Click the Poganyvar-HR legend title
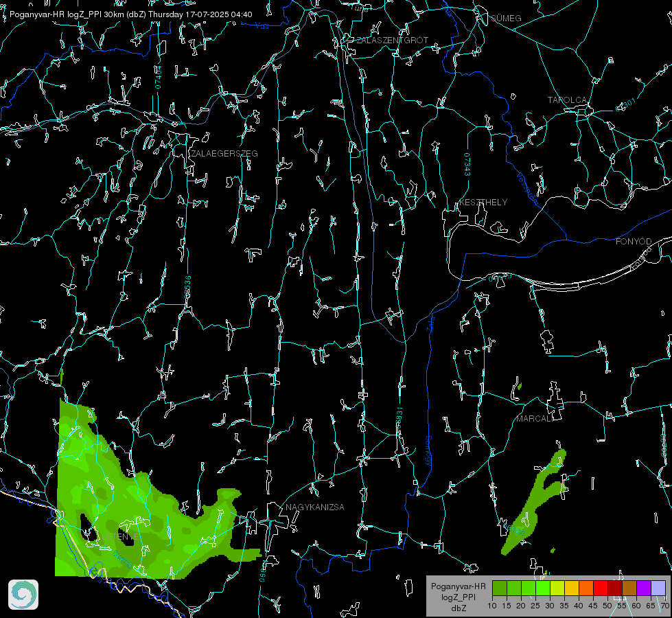 click(458, 586)
